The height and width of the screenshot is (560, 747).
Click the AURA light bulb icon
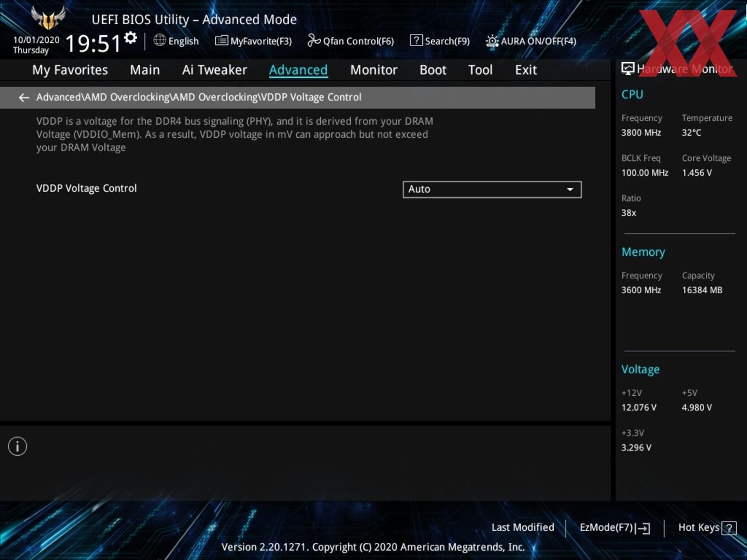[x=492, y=41]
